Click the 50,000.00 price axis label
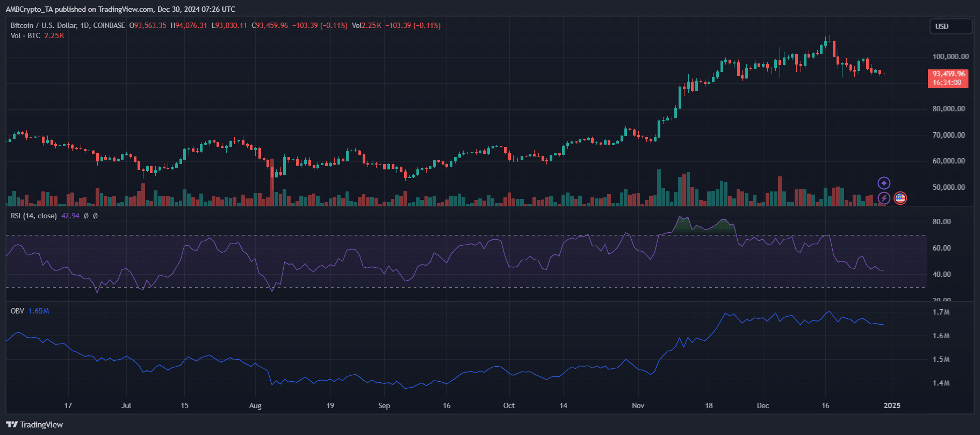 pos(949,187)
